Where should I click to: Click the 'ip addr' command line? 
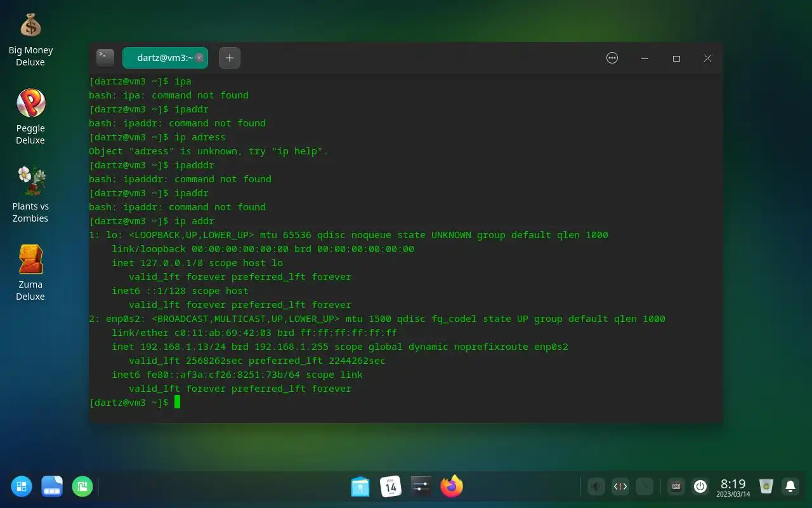(x=152, y=221)
